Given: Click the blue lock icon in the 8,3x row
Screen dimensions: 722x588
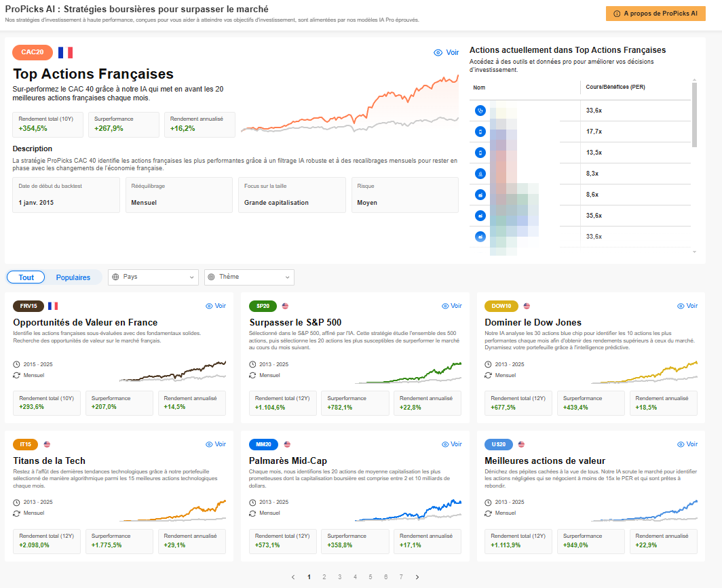Looking at the screenshot, I should click(480, 174).
